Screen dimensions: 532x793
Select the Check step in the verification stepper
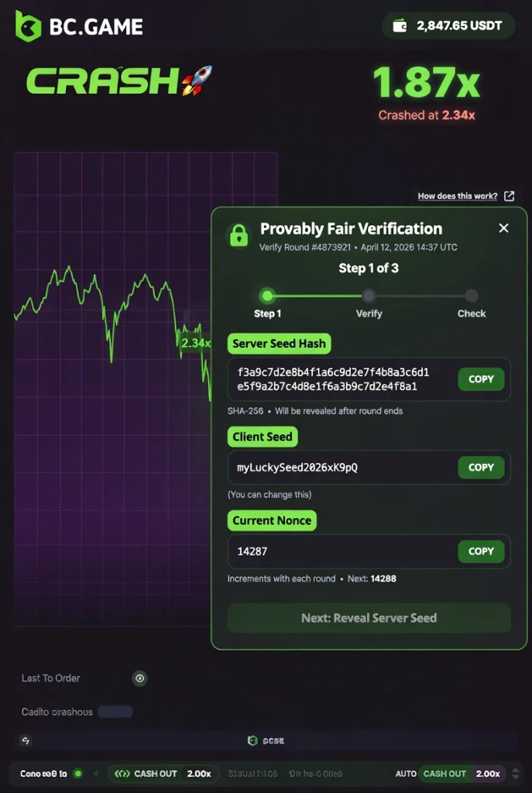472,296
